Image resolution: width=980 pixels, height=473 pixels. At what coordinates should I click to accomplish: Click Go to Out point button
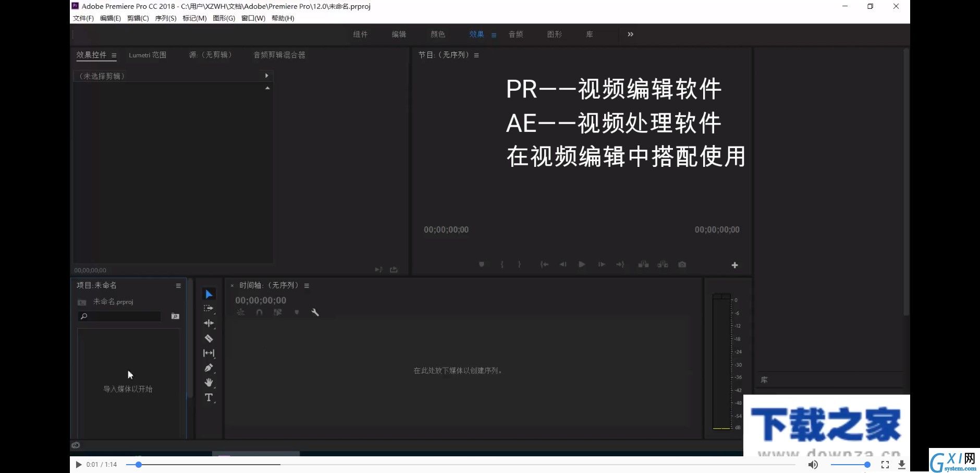tap(620, 264)
